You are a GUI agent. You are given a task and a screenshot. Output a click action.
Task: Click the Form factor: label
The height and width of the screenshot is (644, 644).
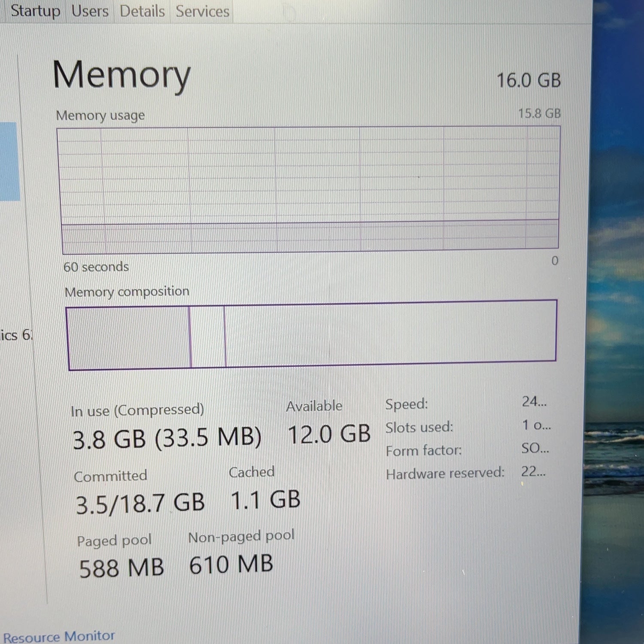click(424, 450)
